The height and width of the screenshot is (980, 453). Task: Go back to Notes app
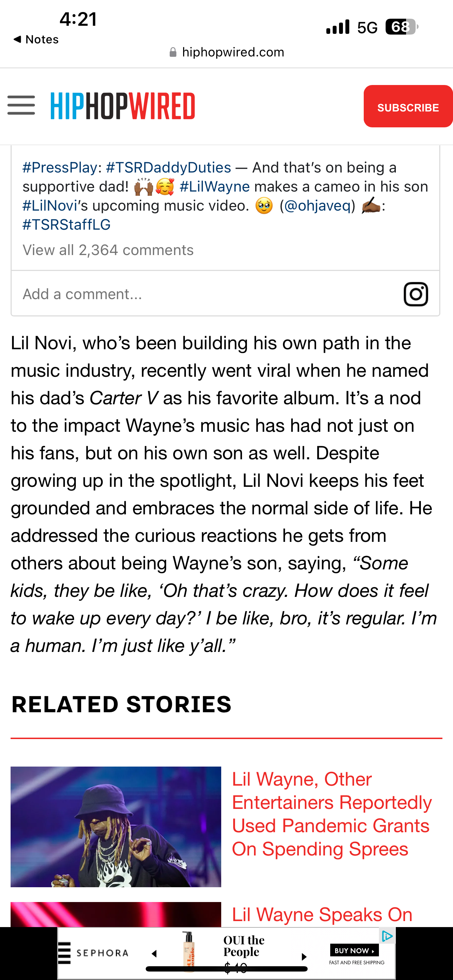[36, 39]
